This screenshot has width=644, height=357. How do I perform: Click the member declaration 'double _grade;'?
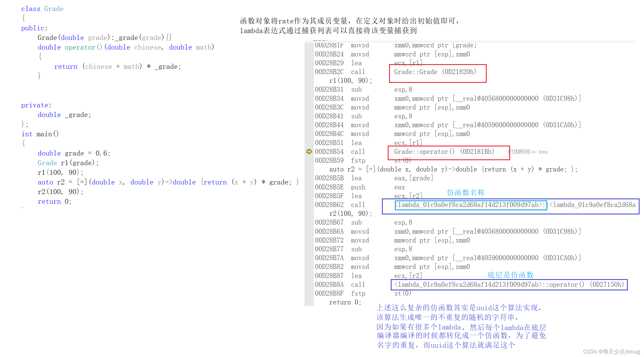[64, 115]
